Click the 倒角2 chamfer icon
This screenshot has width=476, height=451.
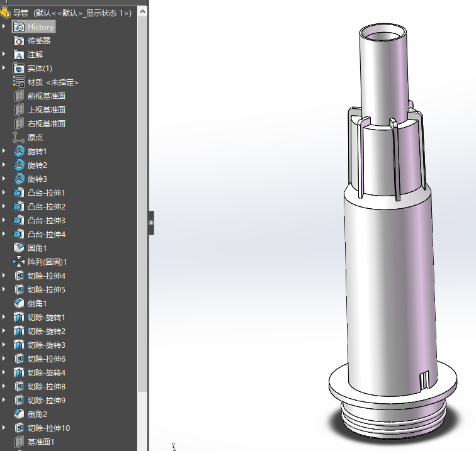(19, 415)
